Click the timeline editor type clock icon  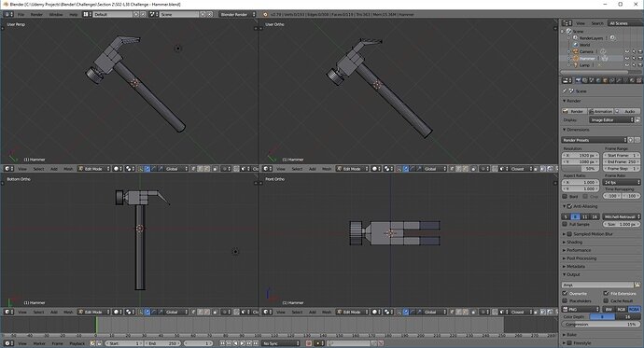8,343
